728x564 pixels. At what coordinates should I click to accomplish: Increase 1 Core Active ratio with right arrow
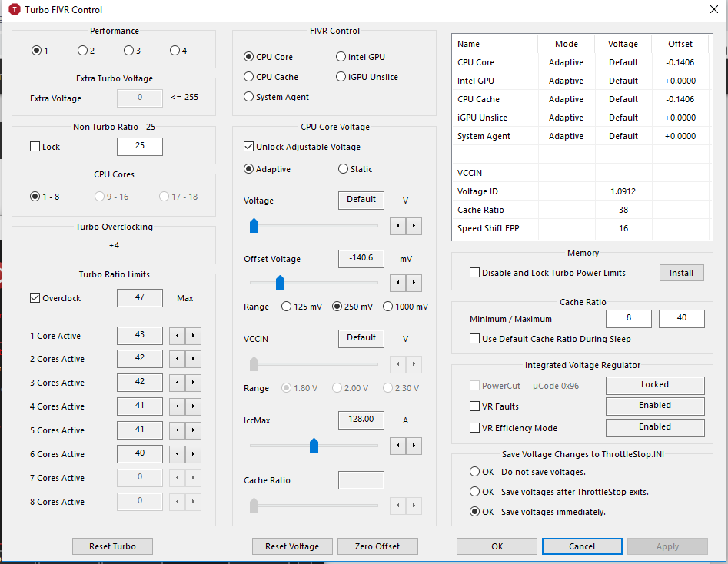tap(193, 336)
